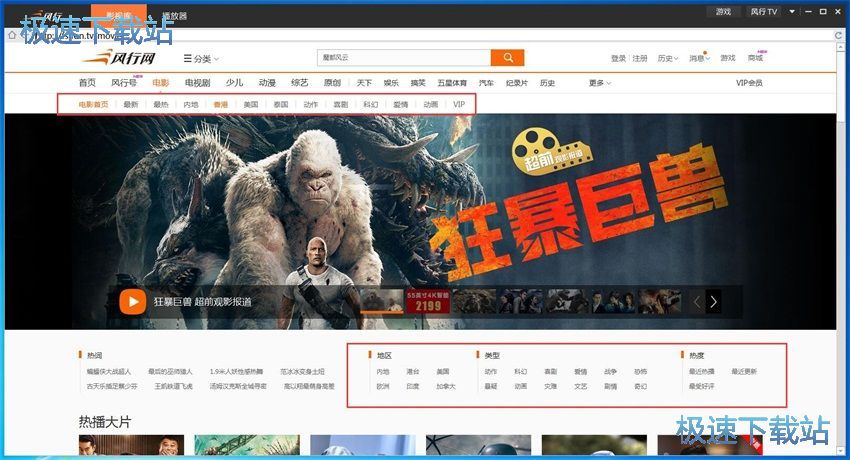Switch to the 影视库 tab in the title bar
This screenshot has height=460, width=850.
[119, 16]
